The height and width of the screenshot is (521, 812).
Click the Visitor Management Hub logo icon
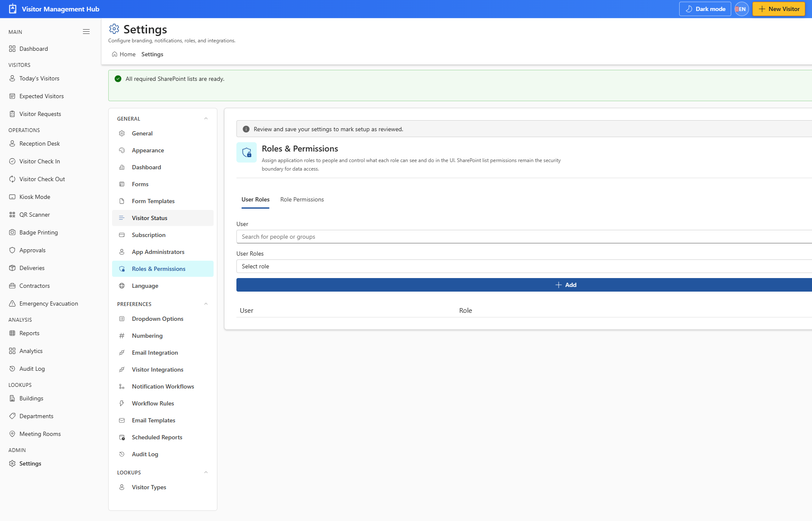click(x=13, y=9)
